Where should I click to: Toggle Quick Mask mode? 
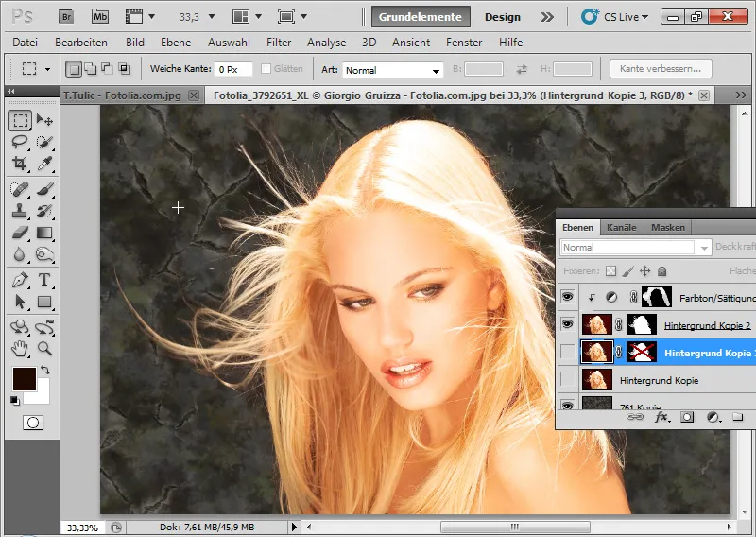(33, 423)
